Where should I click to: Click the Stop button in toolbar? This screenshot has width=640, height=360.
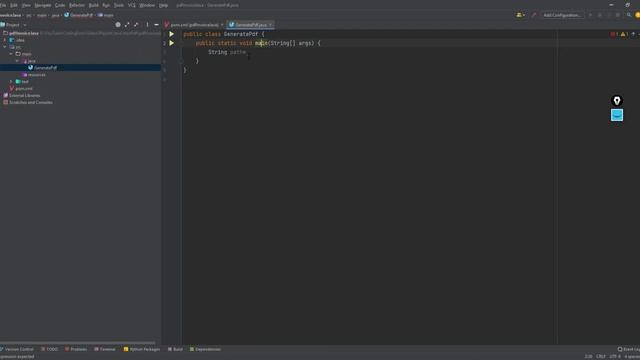(618, 15)
